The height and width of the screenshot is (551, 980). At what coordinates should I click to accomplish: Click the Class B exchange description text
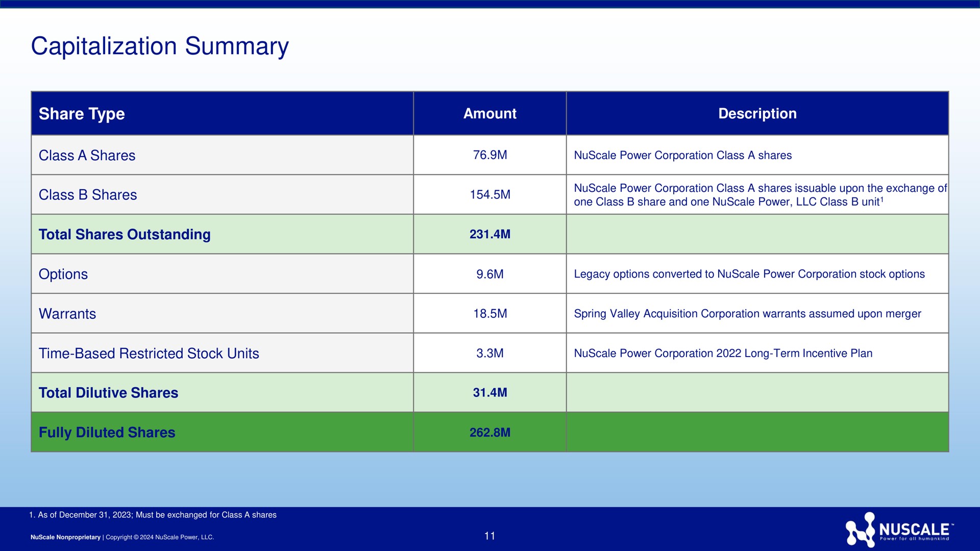pos(760,195)
